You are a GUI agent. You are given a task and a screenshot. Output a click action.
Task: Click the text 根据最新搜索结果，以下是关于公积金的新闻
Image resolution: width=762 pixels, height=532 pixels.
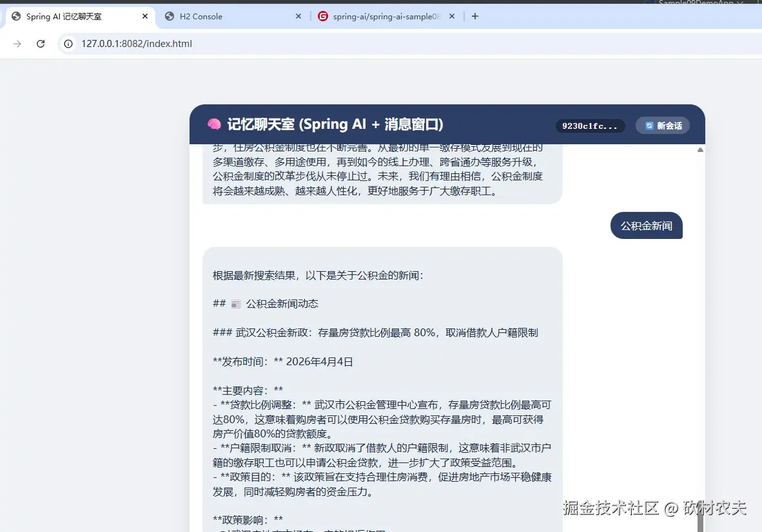318,276
